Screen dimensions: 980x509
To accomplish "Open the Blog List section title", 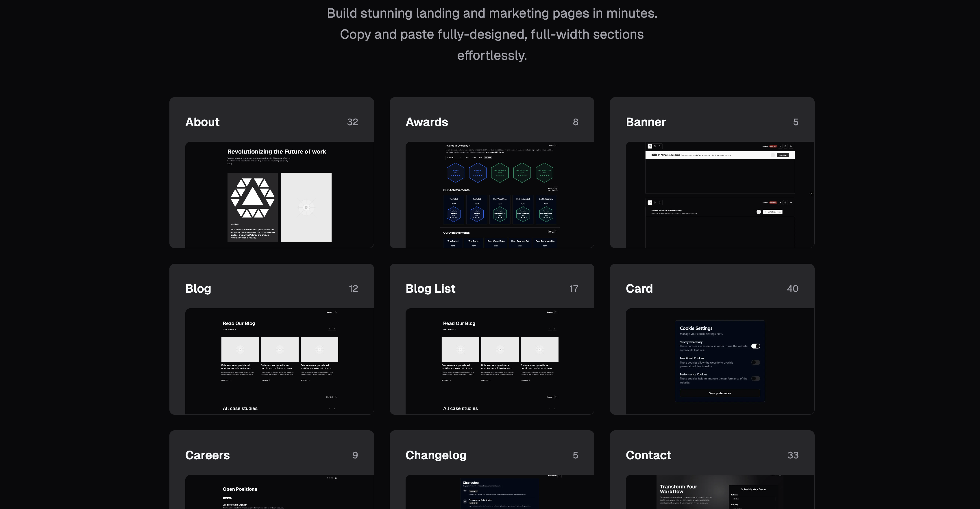I will pos(430,289).
